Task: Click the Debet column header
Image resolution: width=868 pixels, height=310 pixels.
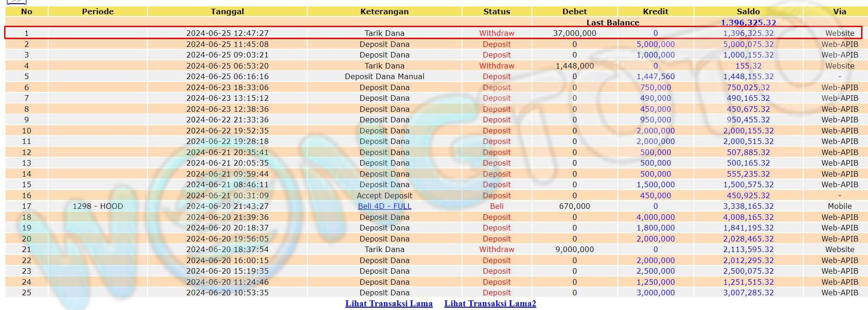Action: (575, 11)
